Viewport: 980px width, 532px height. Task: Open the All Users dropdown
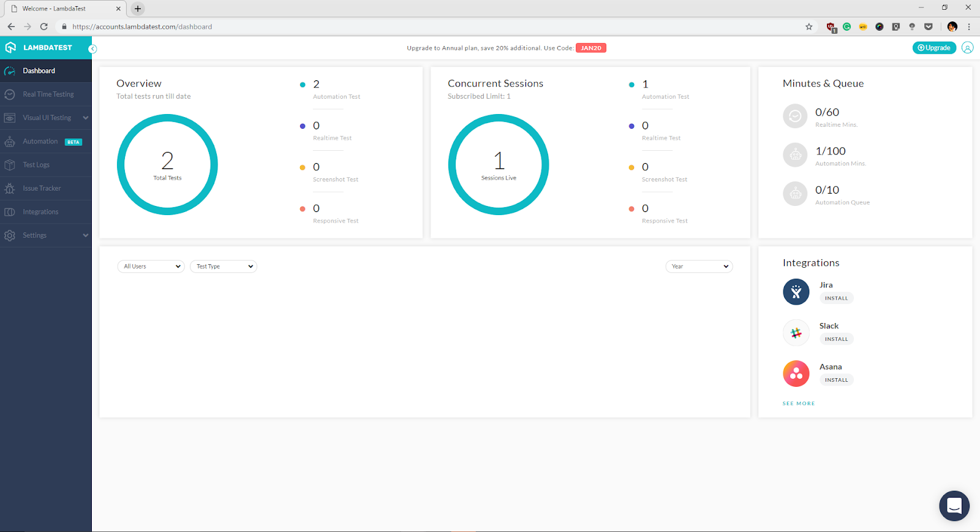pos(151,267)
